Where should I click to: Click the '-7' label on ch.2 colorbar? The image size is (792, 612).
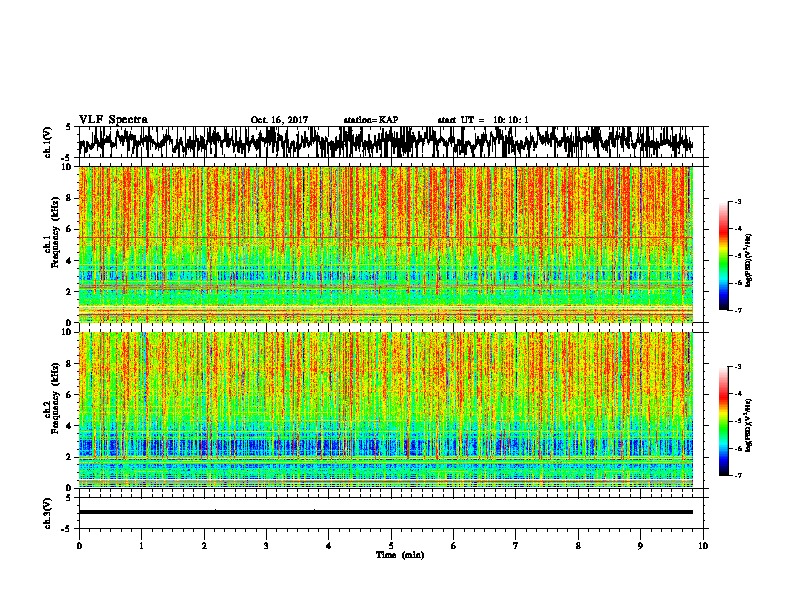tap(737, 475)
